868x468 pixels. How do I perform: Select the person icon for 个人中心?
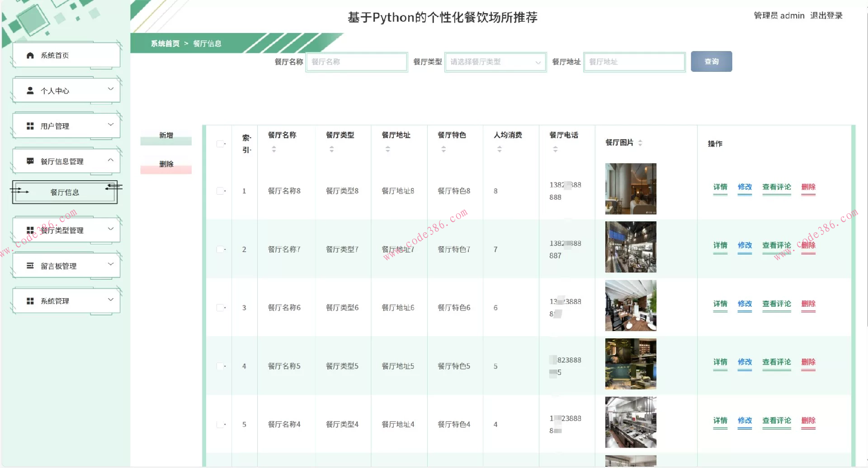pos(30,90)
